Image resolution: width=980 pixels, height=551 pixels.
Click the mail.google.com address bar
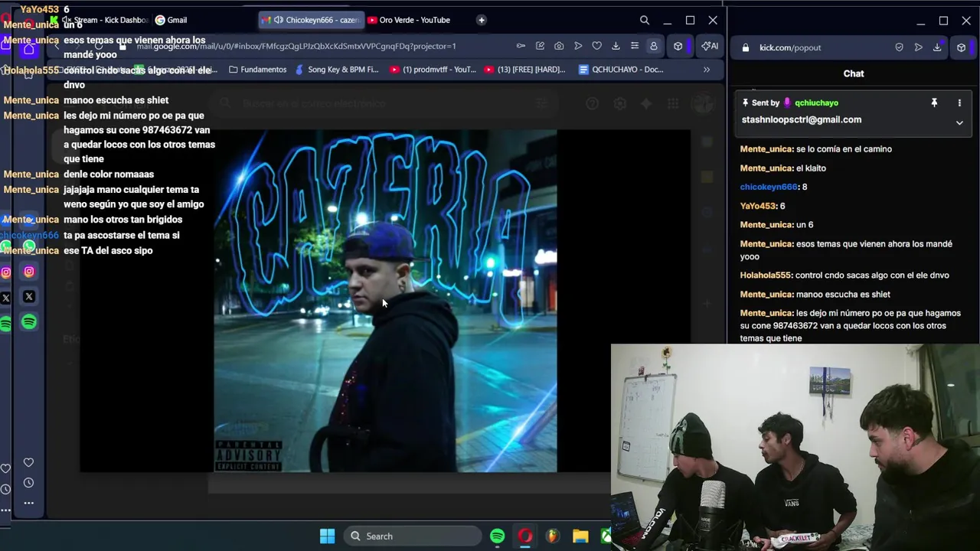point(296,46)
